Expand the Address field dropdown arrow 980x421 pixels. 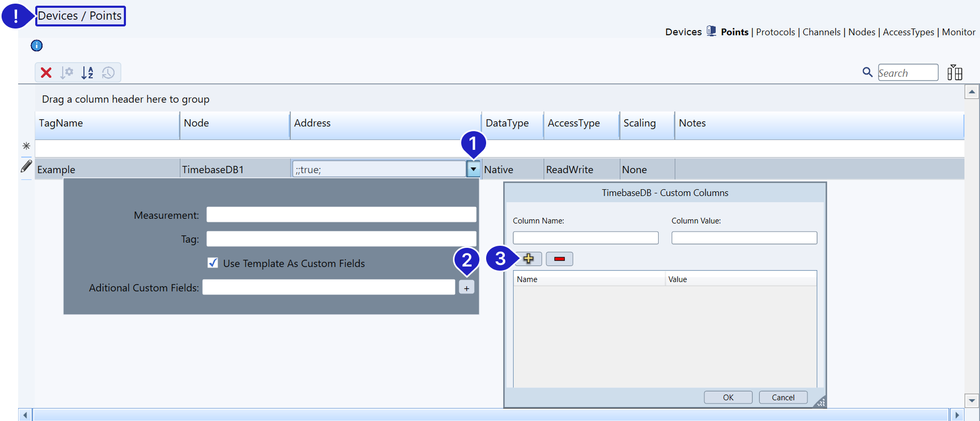click(x=473, y=169)
